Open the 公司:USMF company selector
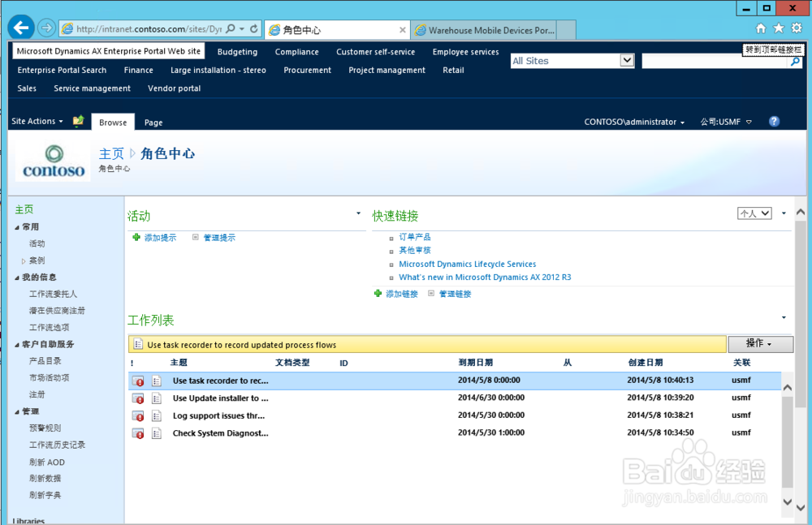 coord(725,123)
